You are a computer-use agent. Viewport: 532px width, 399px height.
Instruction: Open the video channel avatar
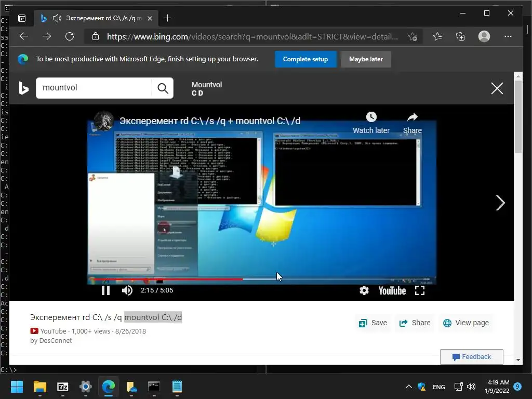(x=103, y=121)
